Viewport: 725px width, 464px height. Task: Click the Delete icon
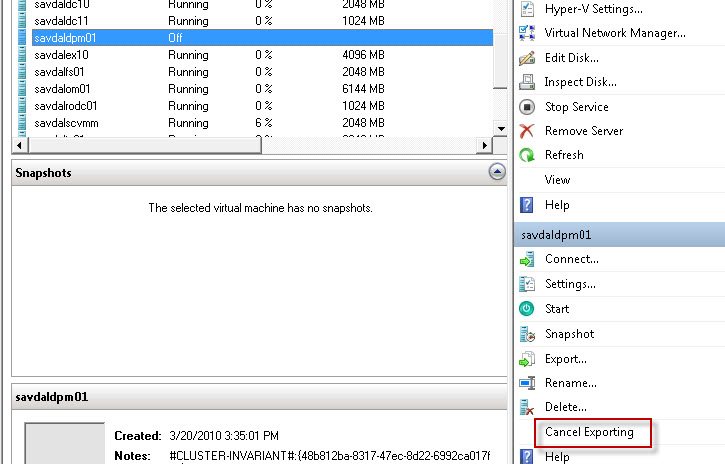click(x=527, y=407)
